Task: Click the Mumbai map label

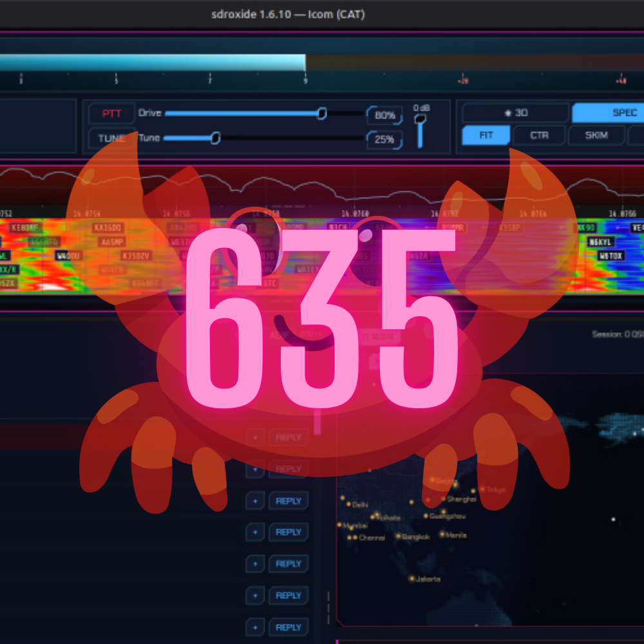Action: [x=355, y=526]
